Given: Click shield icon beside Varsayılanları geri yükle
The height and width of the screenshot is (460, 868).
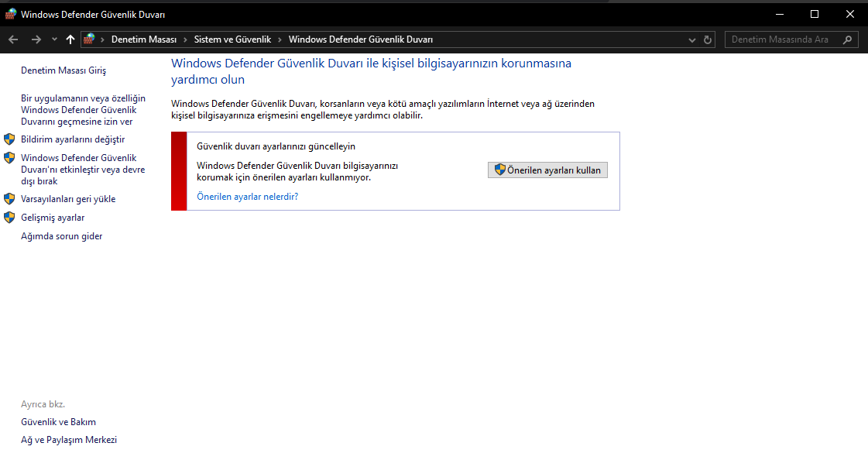Looking at the screenshot, I should [x=9, y=199].
